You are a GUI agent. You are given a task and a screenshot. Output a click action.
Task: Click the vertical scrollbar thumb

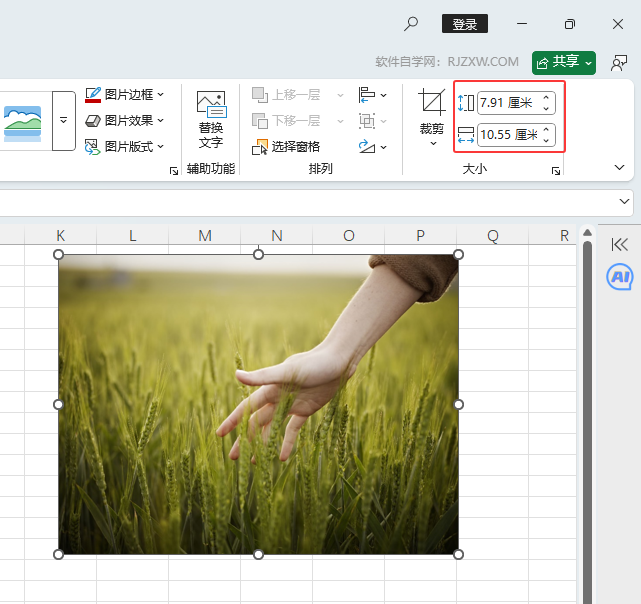coord(587,422)
